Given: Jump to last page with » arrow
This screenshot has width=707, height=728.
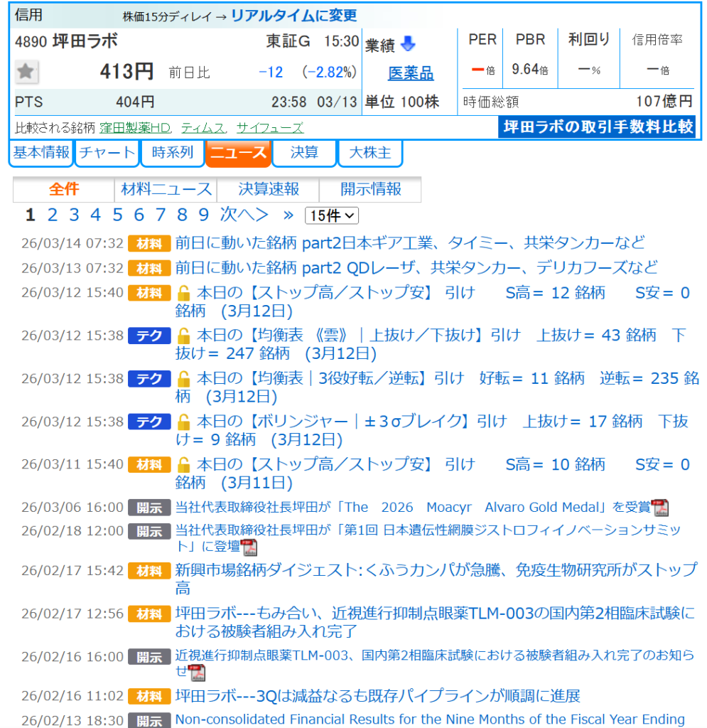Looking at the screenshot, I should (288, 215).
